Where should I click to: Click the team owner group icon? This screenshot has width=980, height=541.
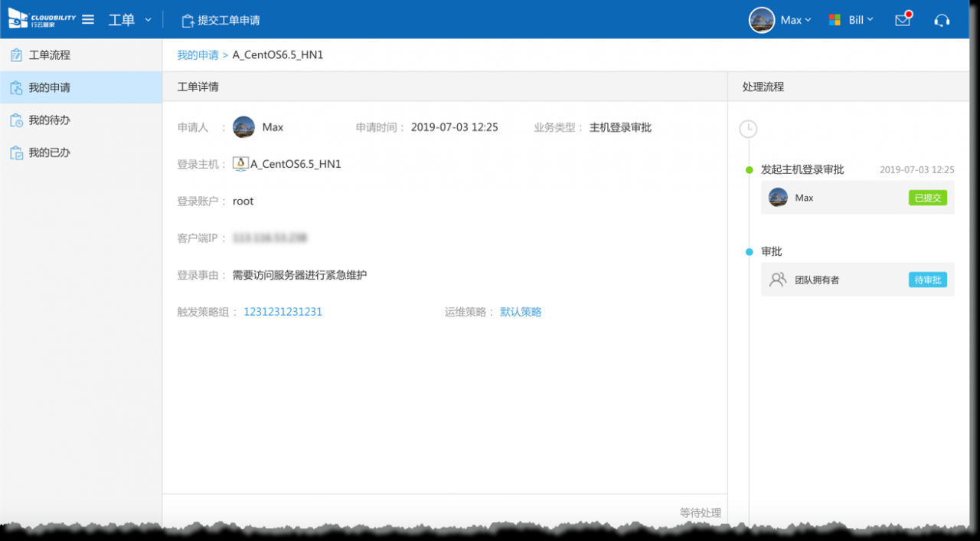pos(778,280)
